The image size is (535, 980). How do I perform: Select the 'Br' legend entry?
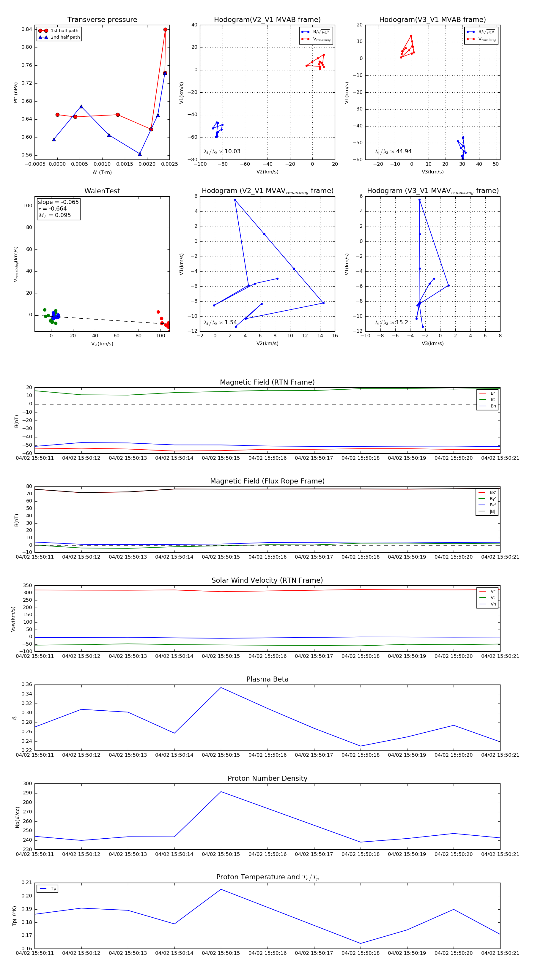(487, 393)
